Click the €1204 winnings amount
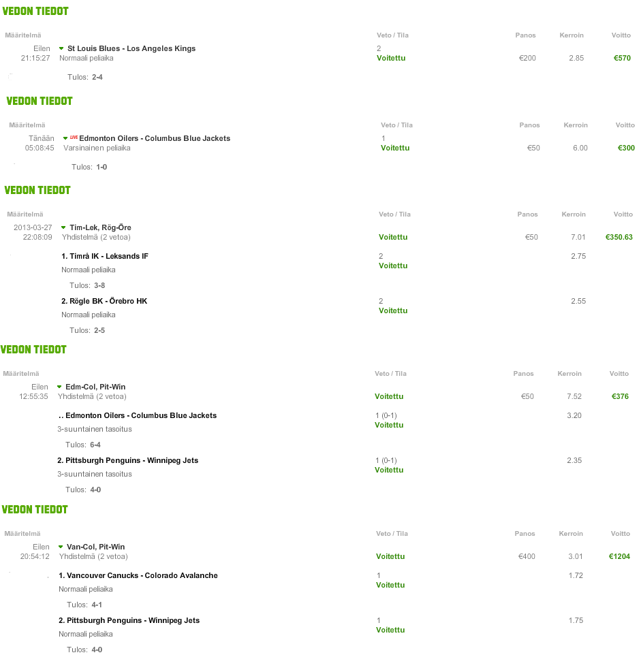This screenshot has width=641, height=672. 620,556
